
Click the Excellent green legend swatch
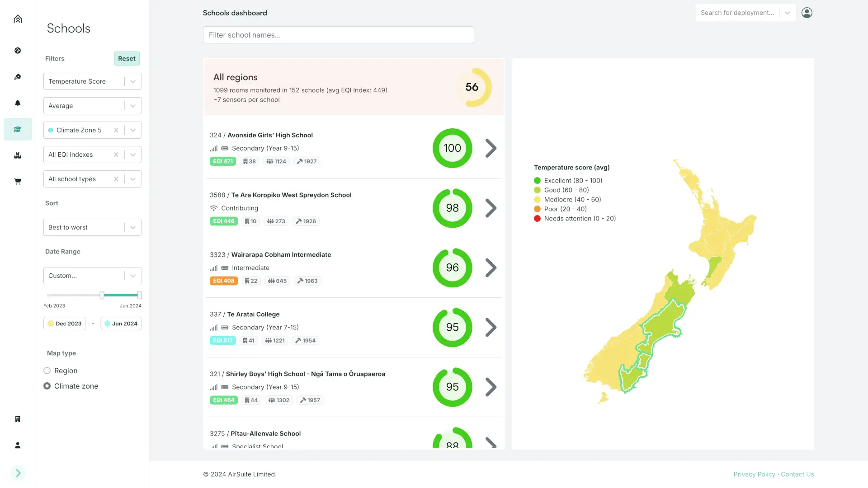click(x=537, y=181)
